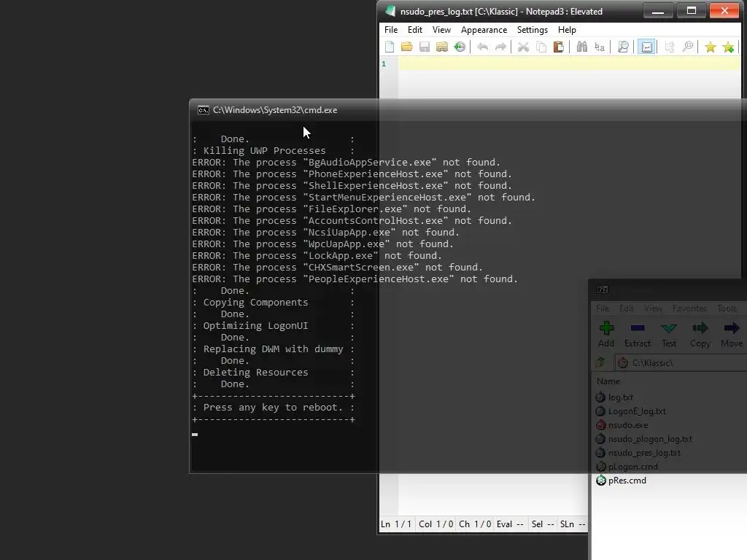
Task: Click the Browse folder icon in Notepad3 toolbar
Action: point(442,47)
